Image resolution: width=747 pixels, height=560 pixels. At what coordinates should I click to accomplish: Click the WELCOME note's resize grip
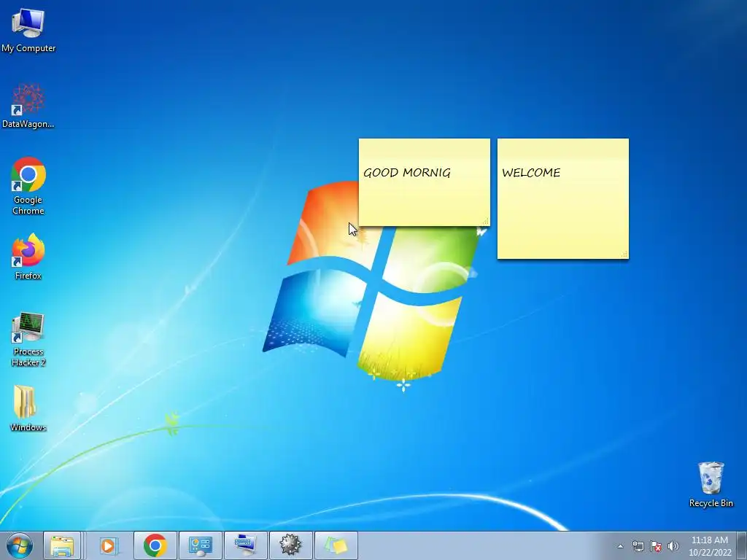[x=624, y=254]
